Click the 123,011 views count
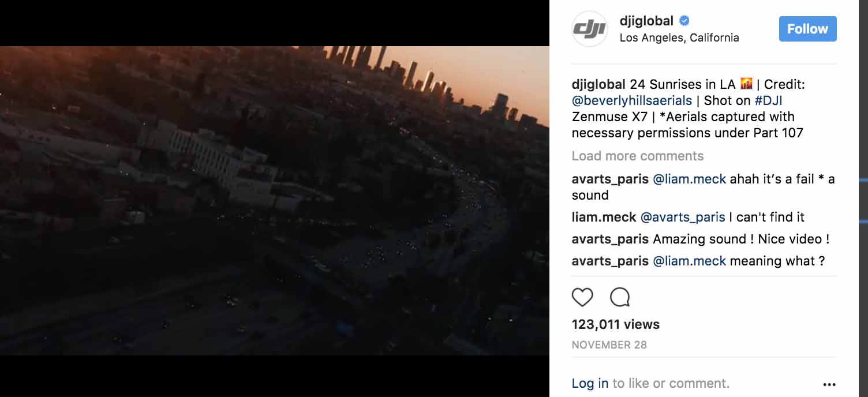 616,324
